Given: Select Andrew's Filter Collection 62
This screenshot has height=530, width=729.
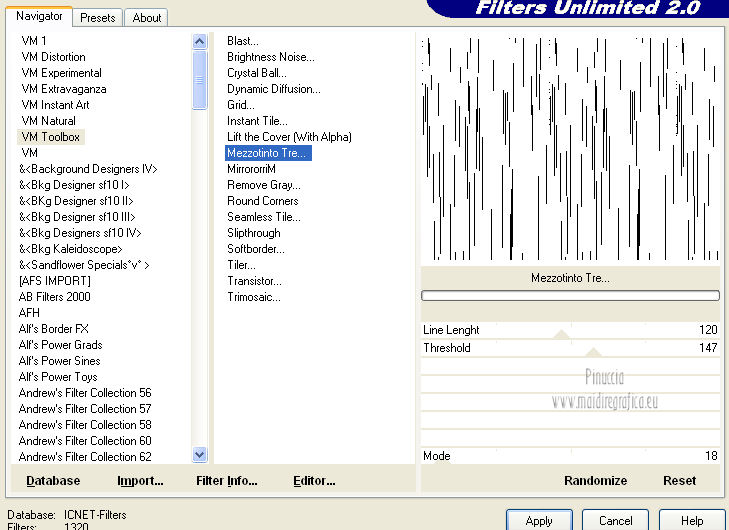Looking at the screenshot, I should (85, 457).
